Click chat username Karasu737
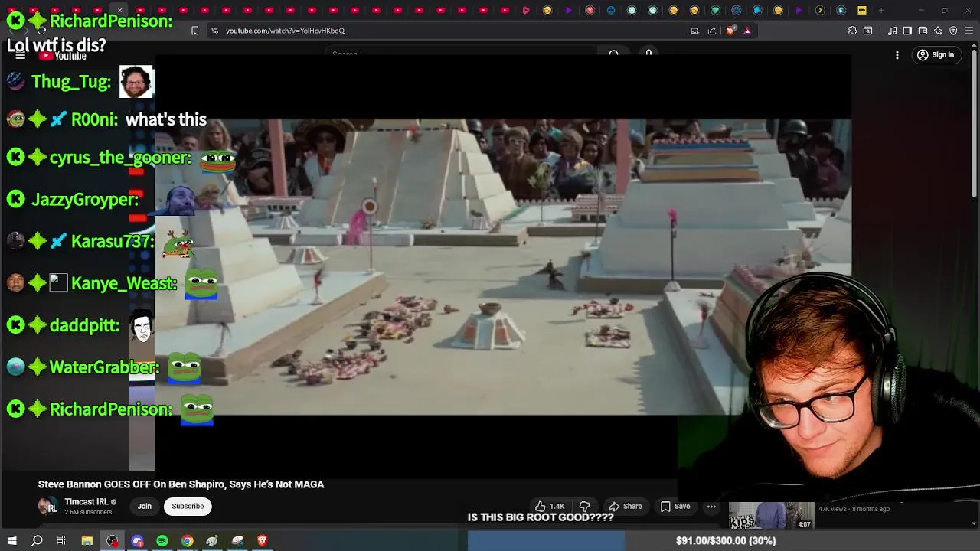This screenshot has width=980, height=551. pos(113,242)
